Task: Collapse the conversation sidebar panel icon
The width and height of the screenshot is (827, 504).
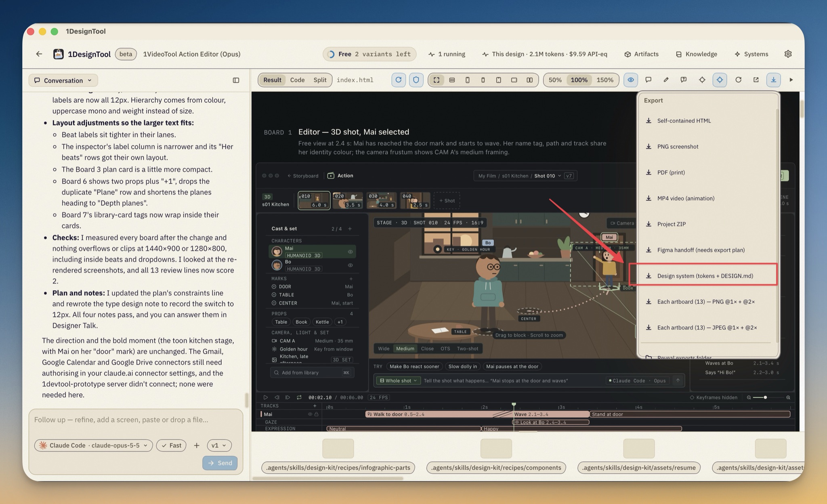Action: (236, 80)
